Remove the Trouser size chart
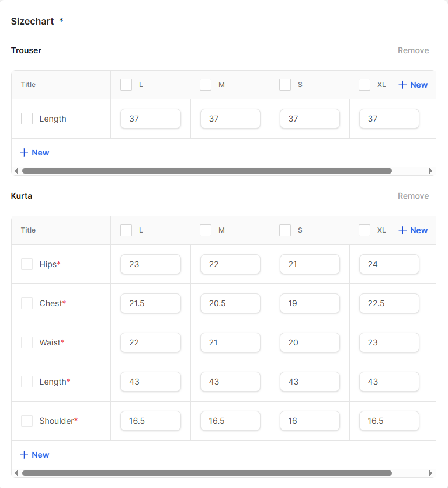 (413, 50)
